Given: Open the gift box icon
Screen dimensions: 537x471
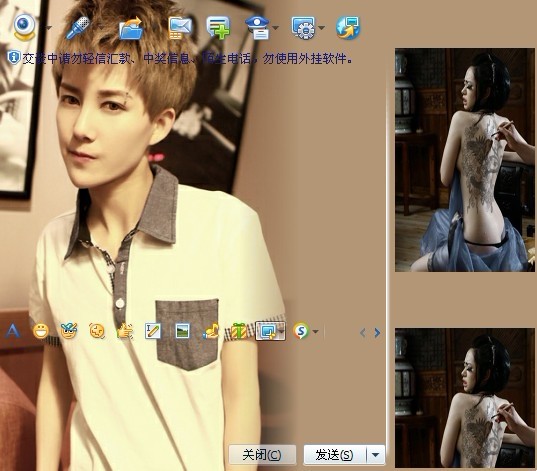Looking at the screenshot, I should coord(239,331).
